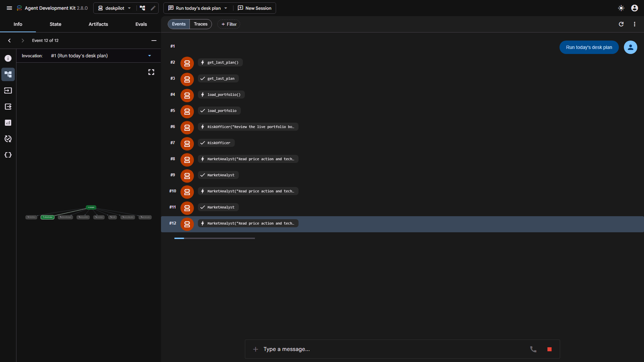Screen dimensions: 644x362
Task: Click the agent avatar on event #12
Action: point(187,224)
